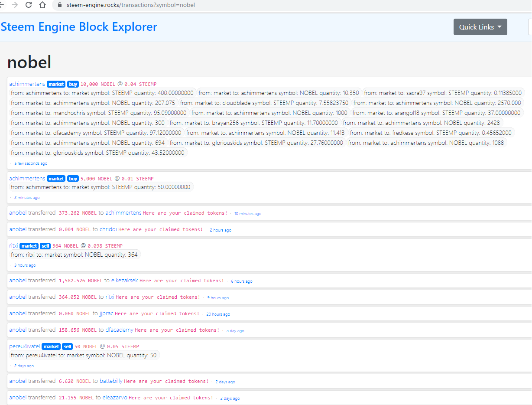Screen dimensions: 532x405
Task: Click the browser forward arrow
Action: tap(15, 5)
